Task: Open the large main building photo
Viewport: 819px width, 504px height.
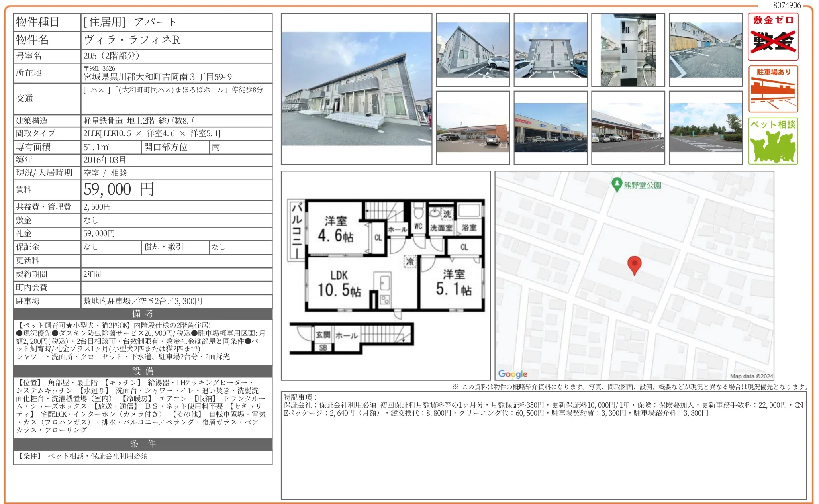Action: point(357,89)
